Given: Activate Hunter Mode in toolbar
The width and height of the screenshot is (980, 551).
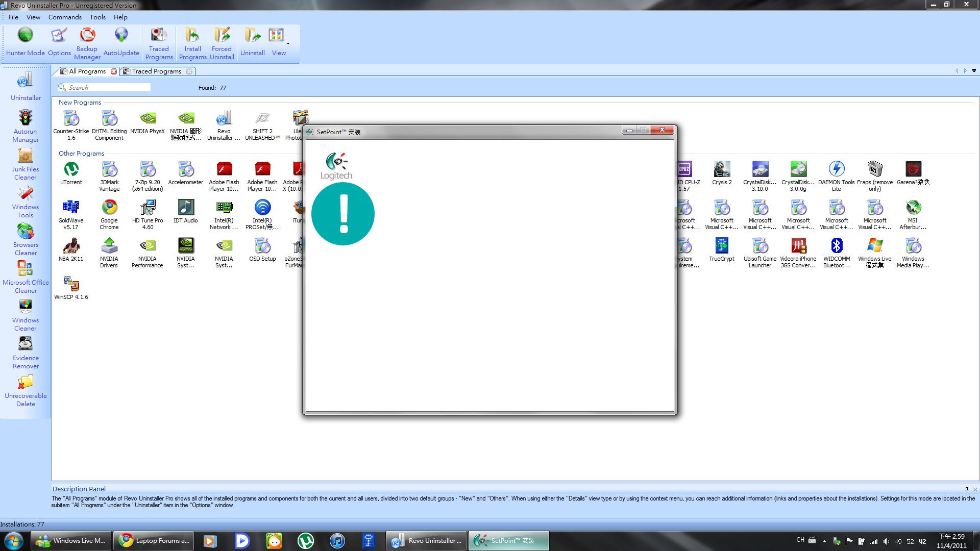Looking at the screenshot, I should point(26,42).
